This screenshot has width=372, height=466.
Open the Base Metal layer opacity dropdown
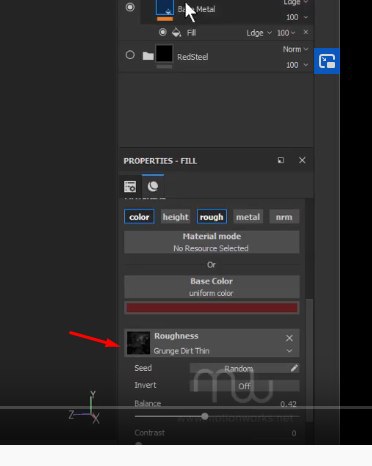tap(297, 17)
